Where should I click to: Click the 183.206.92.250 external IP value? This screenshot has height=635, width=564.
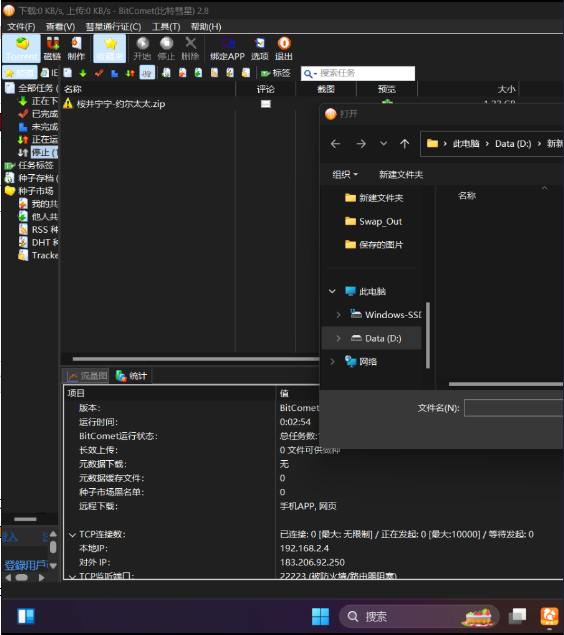[x=312, y=563]
